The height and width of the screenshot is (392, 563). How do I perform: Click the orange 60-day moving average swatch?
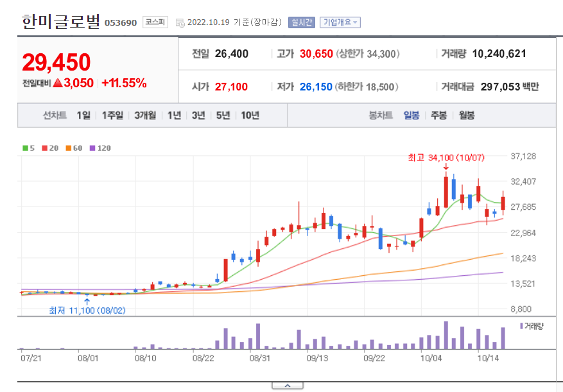[x=69, y=148]
